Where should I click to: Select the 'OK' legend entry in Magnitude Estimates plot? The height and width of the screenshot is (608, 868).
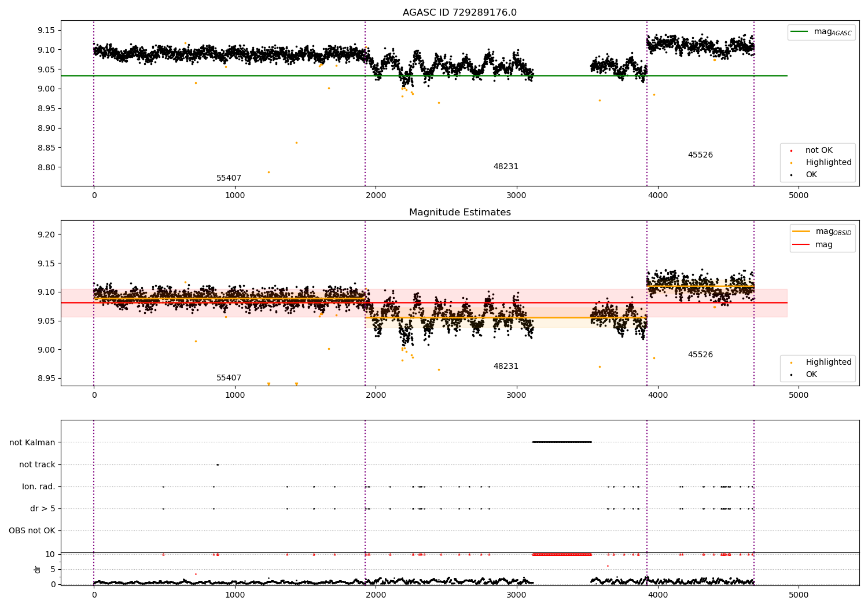(811, 375)
